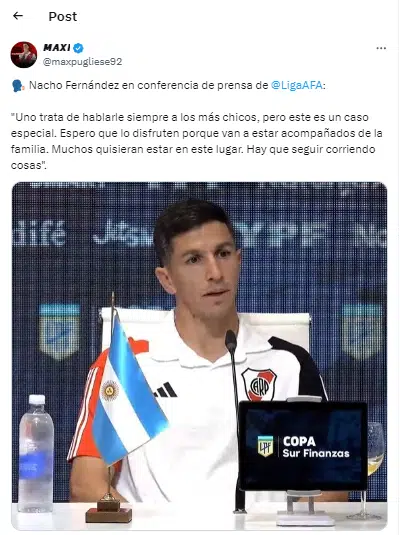The width and height of the screenshot is (400, 535).
Task: Click the LPF shield logo on the tablet display
Action: tap(265, 446)
